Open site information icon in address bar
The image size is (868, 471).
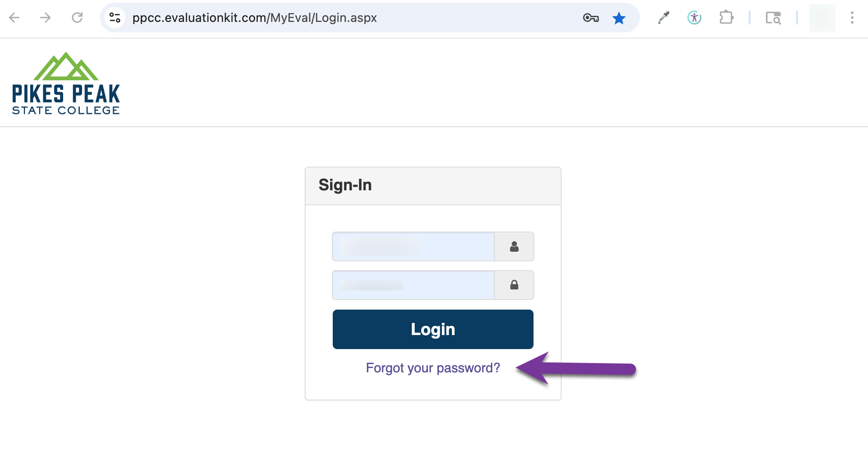[115, 18]
